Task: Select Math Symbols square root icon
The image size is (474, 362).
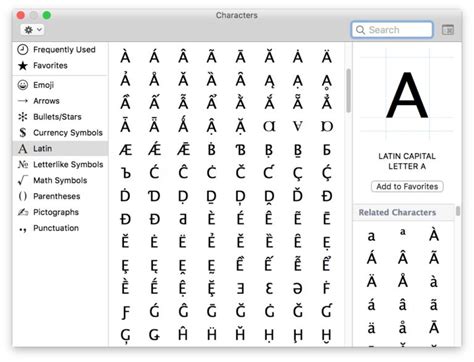Action: [x=22, y=180]
